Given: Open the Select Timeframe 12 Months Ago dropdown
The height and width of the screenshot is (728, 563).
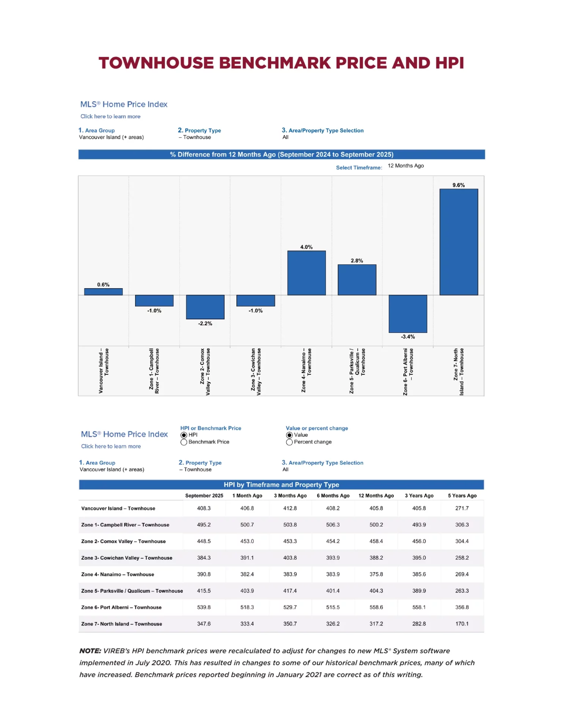Looking at the screenshot, I should (x=406, y=166).
